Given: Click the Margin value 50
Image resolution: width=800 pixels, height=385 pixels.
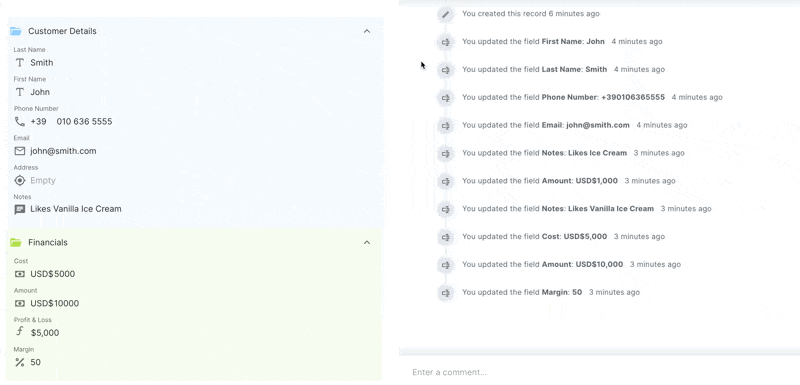Looking at the screenshot, I should point(35,362).
